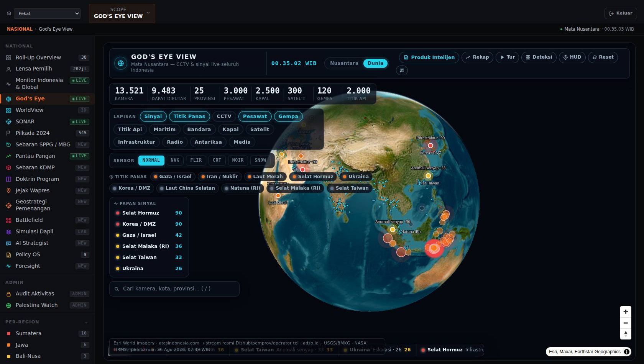The image size is (644, 364).
Task: Toggle the CCTV layer chip
Action: click(x=224, y=116)
